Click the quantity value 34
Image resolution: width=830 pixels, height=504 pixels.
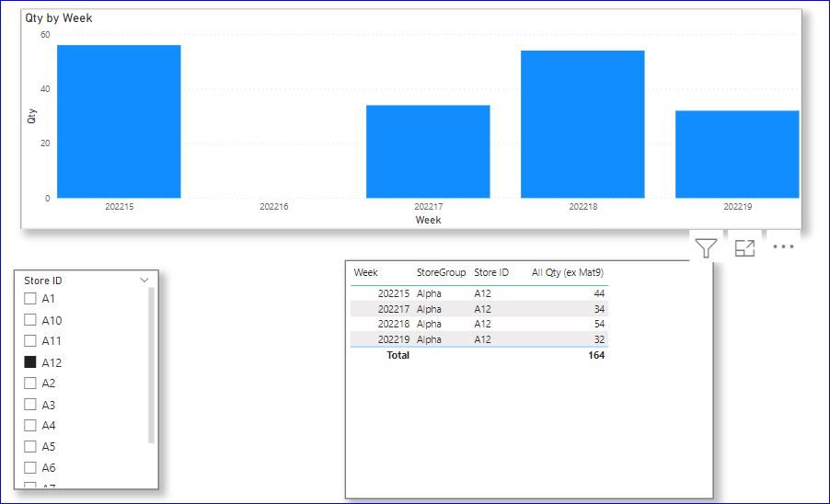coord(599,308)
